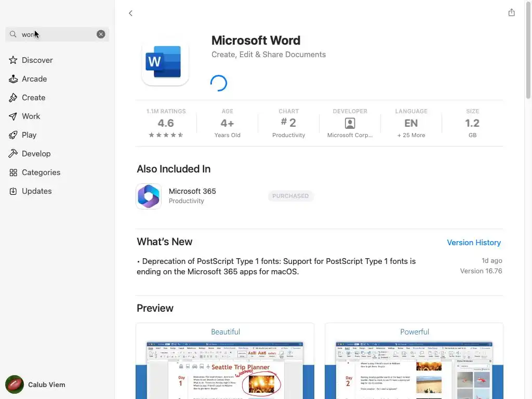Open the share menu icon
532x399 pixels.
coord(511,12)
